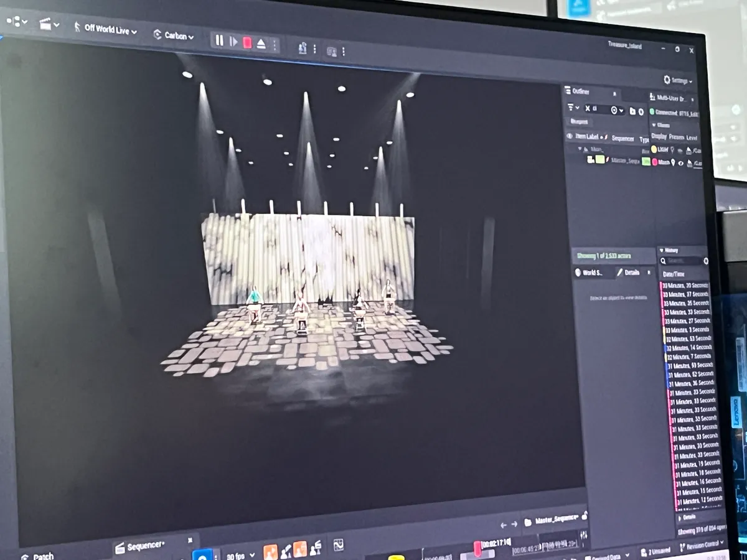Click the Blueprint filter chip in Outliner
The width and height of the screenshot is (747, 560).
tap(579, 122)
